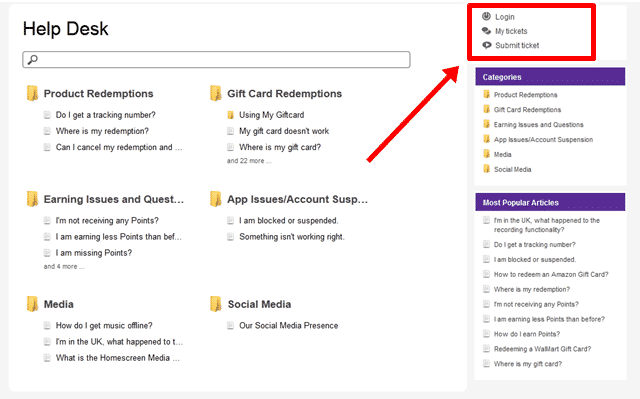Select Earning Issues and Questions in sidebar
Viewport: 640px width, 399px height.
(x=539, y=124)
